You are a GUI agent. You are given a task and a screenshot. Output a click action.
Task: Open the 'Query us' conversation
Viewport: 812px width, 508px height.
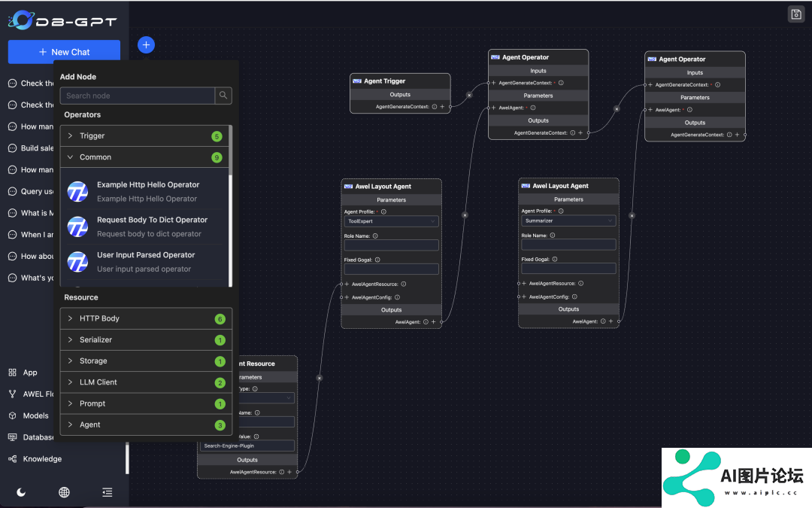tap(31, 191)
